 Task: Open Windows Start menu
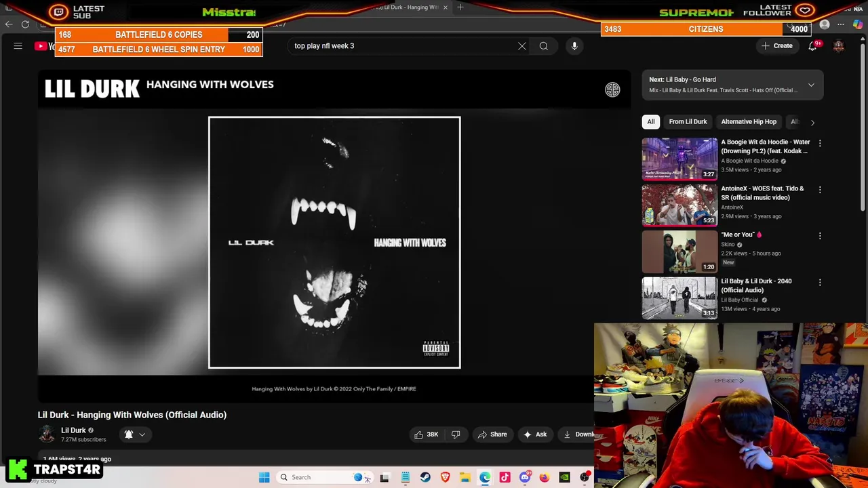click(x=264, y=477)
